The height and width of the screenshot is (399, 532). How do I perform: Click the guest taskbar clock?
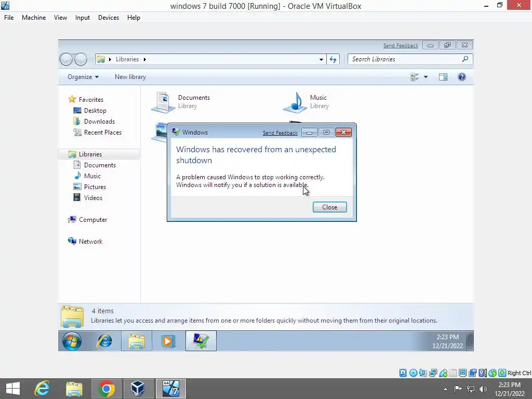(447, 341)
